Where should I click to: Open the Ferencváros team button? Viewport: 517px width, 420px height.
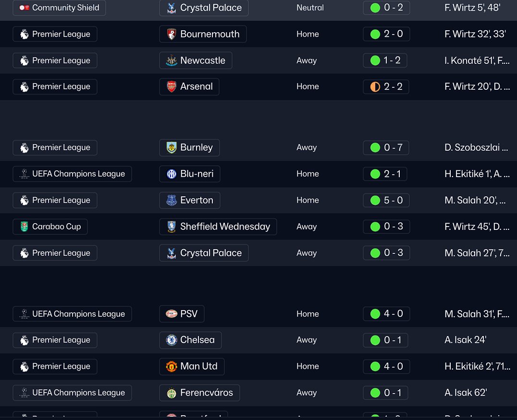[x=199, y=393]
